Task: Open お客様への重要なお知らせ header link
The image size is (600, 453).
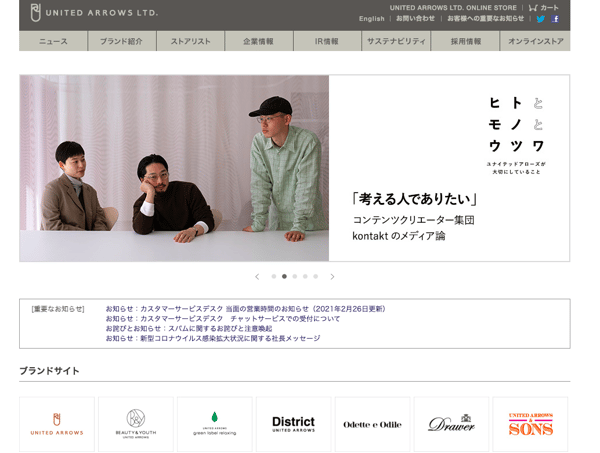Action: click(486, 18)
